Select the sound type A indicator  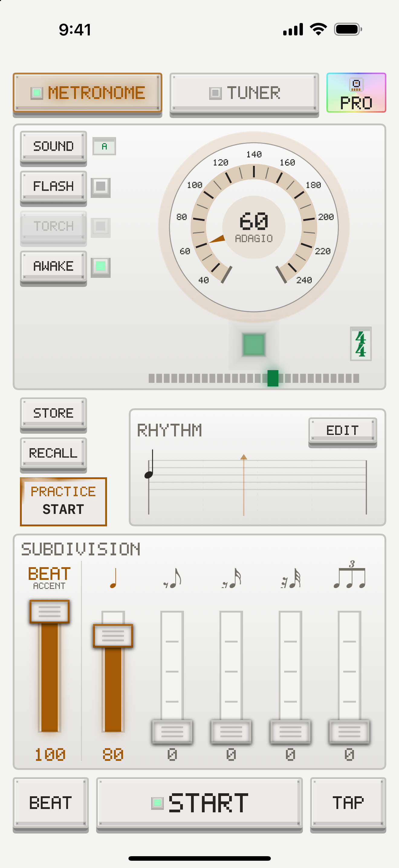[x=104, y=146]
